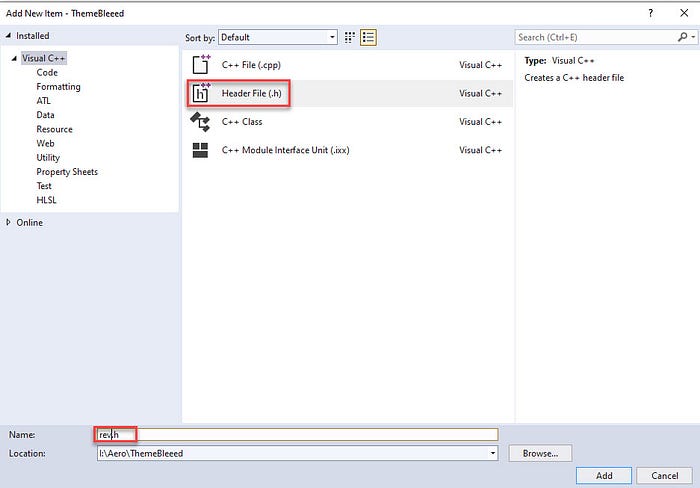The width and height of the screenshot is (700, 488).
Task: Select the Utility category
Action: click(48, 158)
